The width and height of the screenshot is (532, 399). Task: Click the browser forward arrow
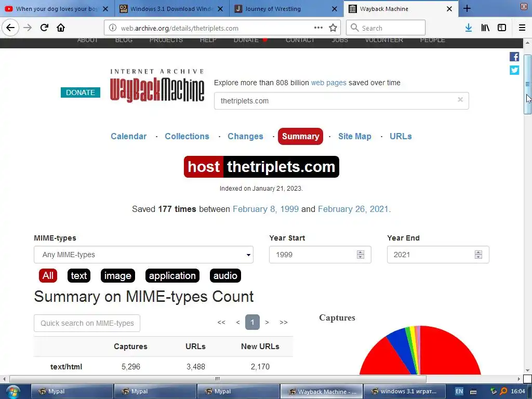[28, 28]
